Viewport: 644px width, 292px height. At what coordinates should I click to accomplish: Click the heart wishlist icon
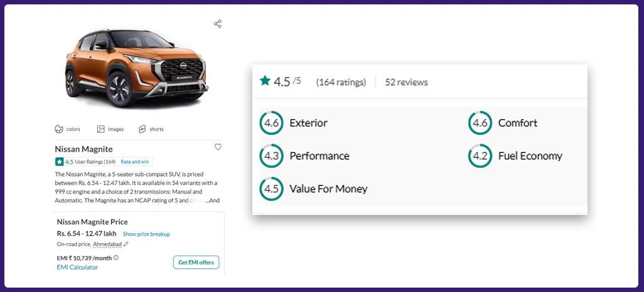pos(218,147)
